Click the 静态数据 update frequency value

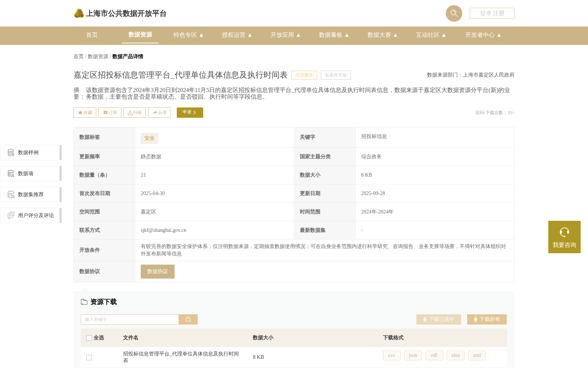point(151,157)
